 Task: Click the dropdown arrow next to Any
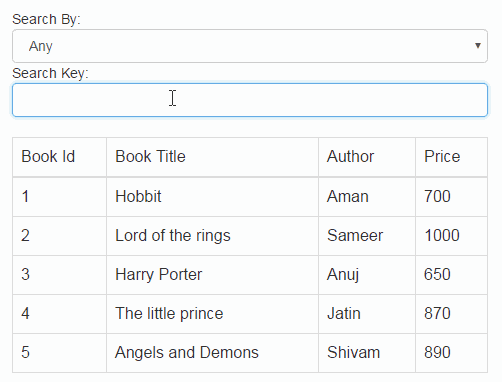click(478, 46)
